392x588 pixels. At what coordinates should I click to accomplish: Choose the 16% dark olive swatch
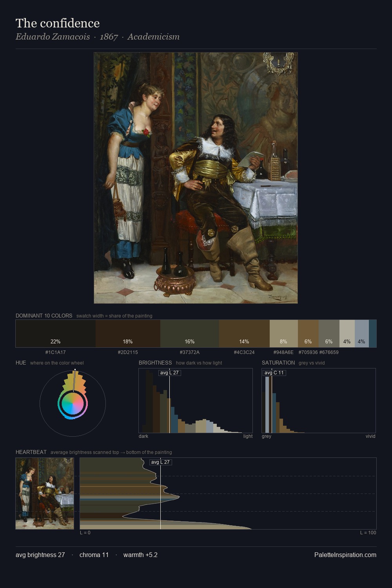click(x=190, y=334)
